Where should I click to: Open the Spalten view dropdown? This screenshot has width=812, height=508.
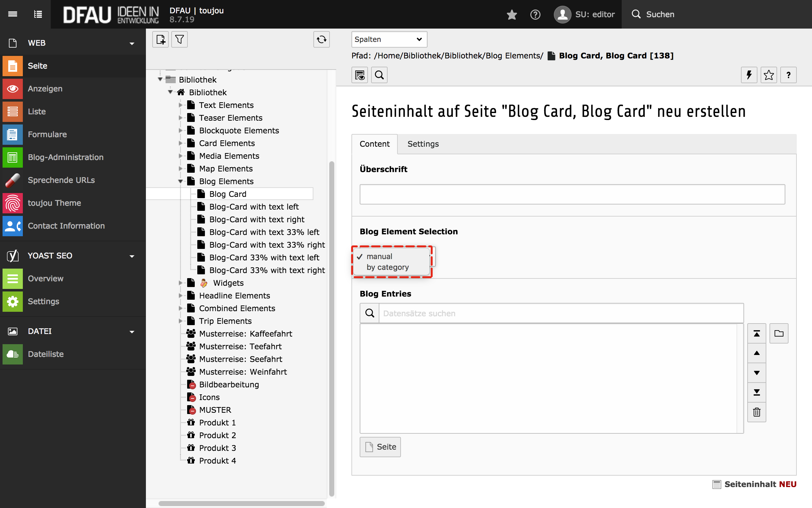(x=389, y=39)
